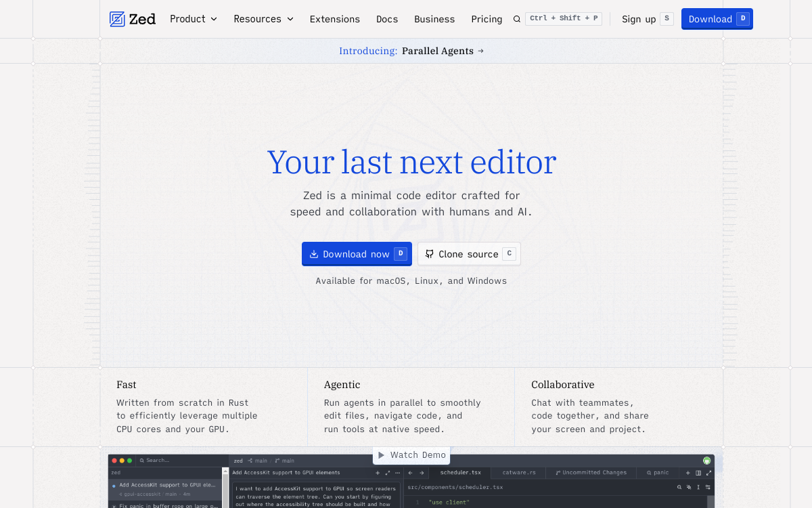Image resolution: width=812 pixels, height=508 pixels.
Task: Click the search magnifier icon in header
Action: 517,19
